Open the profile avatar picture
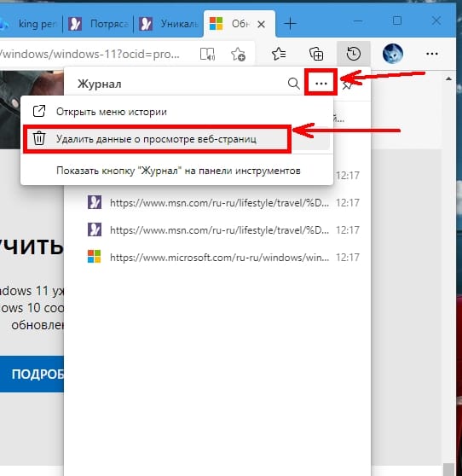This screenshot has width=462, height=476. pos(393,54)
